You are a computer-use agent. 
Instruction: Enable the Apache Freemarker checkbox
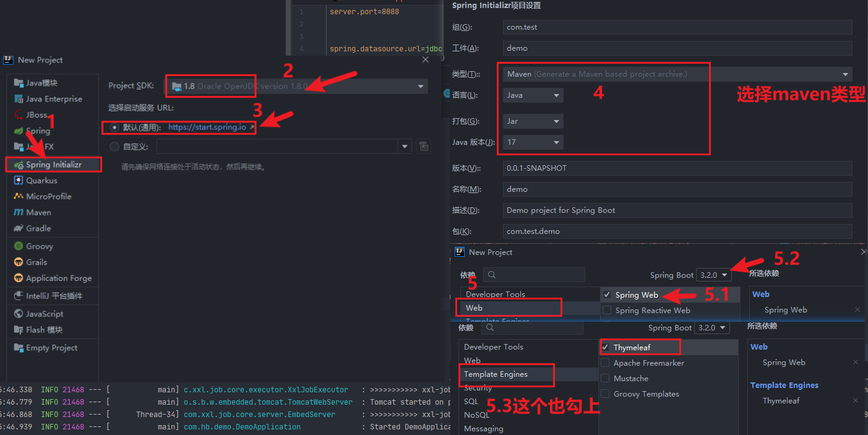tap(606, 363)
